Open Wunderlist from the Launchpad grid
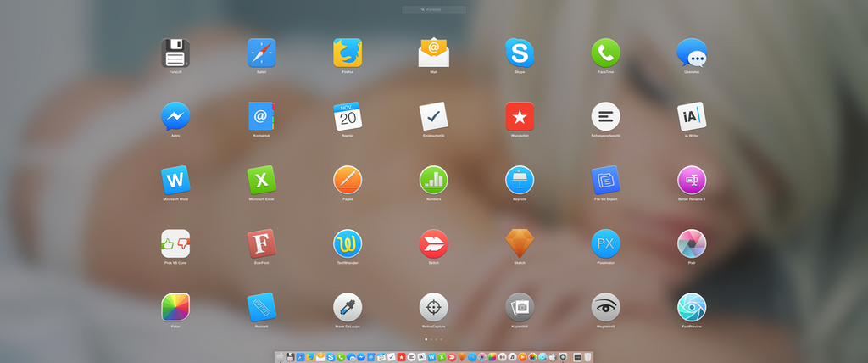 tap(520, 116)
